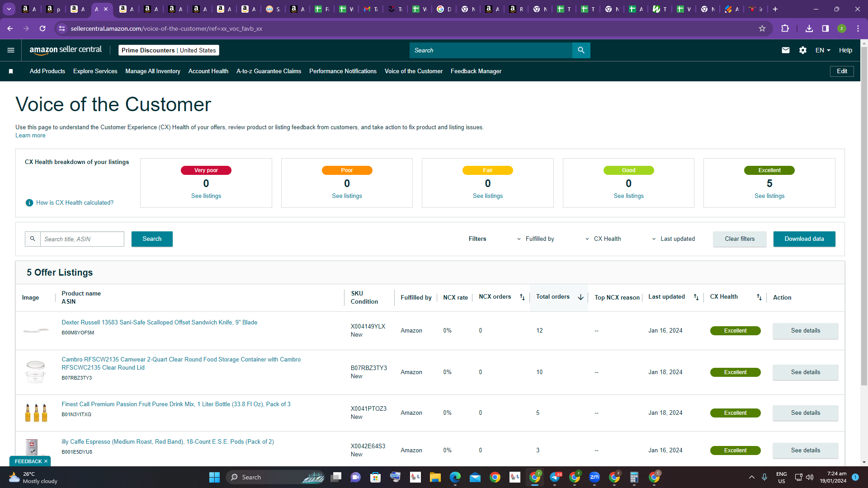The image size is (868, 488).
Task: Open the tab search dropdown arrow
Action: [9, 9]
